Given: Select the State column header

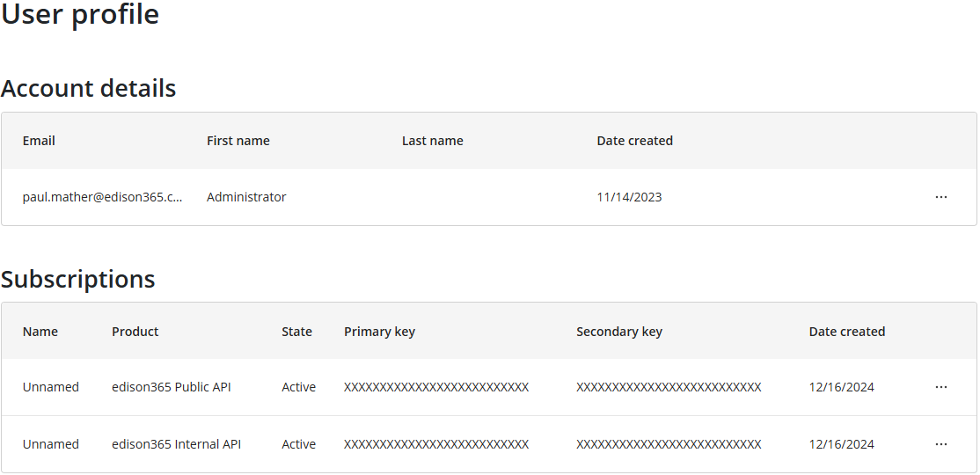Looking at the screenshot, I should click(296, 332).
